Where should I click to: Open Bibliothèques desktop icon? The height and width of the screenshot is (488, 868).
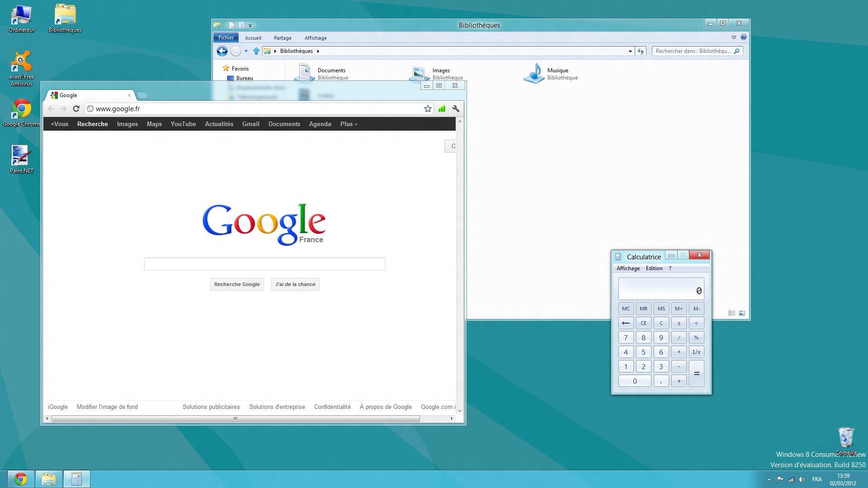(65, 19)
